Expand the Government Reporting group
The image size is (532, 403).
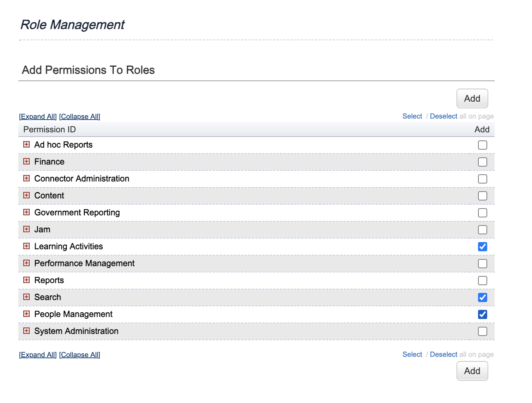pyautogui.click(x=26, y=212)
